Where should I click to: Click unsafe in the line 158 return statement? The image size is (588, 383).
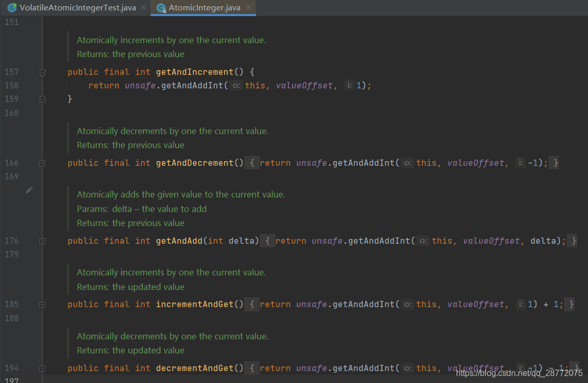140,86
